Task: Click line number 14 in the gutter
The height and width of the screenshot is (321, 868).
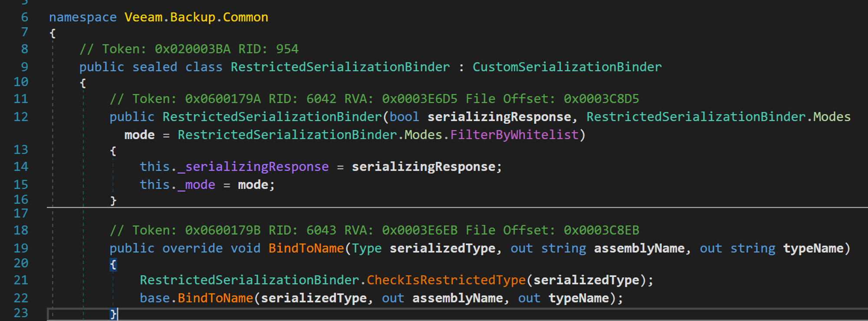Action: coord(21,167)
